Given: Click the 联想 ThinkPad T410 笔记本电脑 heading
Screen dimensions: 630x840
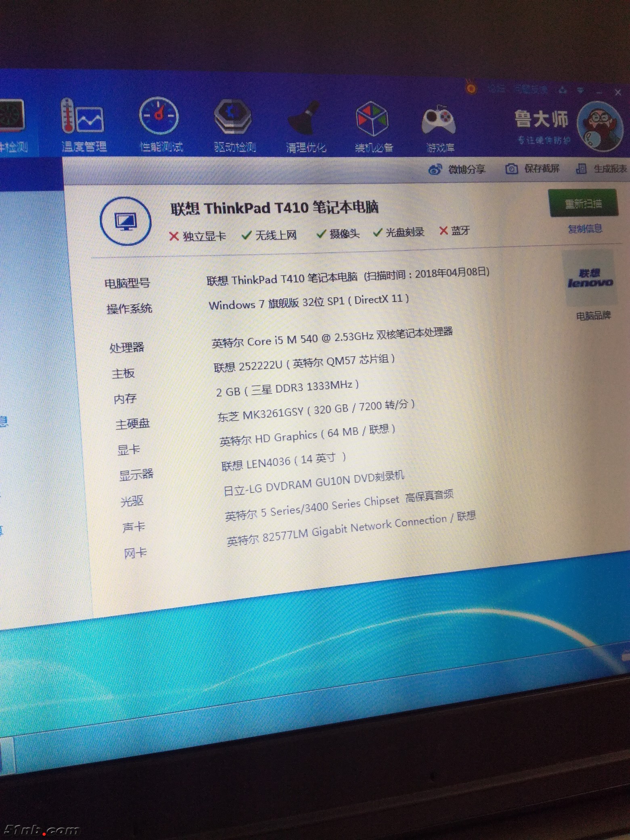Looking at the screenshot, I should pos(274,208).
